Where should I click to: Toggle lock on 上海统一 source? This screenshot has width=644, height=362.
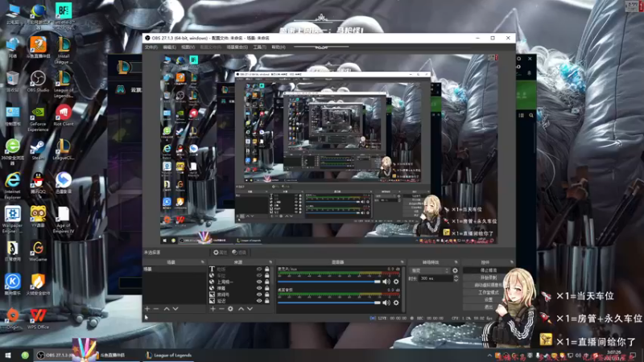[x=267, y=282]
